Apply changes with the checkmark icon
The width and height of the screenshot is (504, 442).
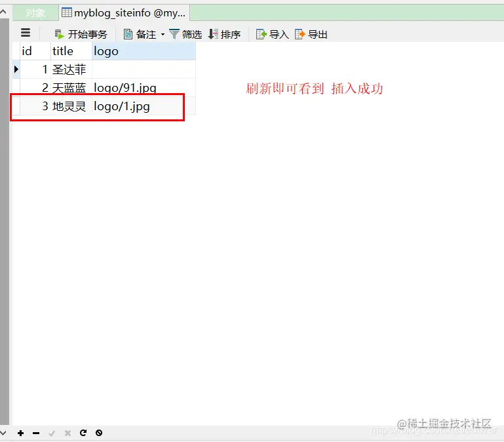pos(52,433)
